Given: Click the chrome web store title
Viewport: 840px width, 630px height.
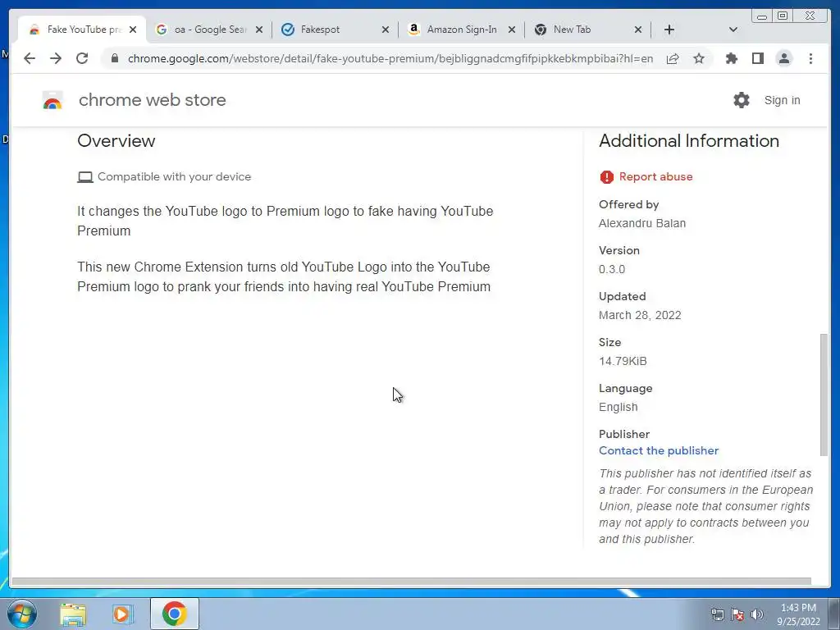Looking at the screenshot, I should tap(152, 100).
